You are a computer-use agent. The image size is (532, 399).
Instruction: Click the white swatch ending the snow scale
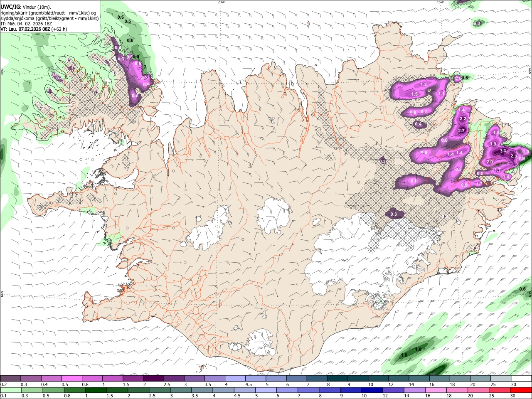pos(521,378)
